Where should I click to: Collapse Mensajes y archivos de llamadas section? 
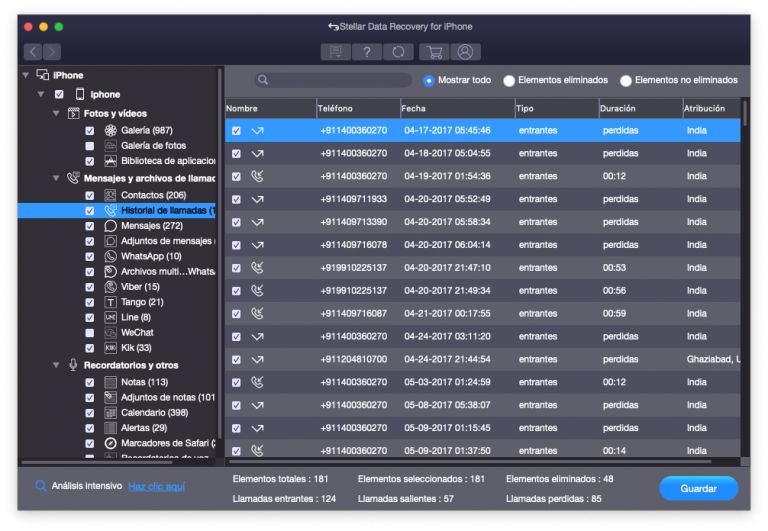point(56,178)
